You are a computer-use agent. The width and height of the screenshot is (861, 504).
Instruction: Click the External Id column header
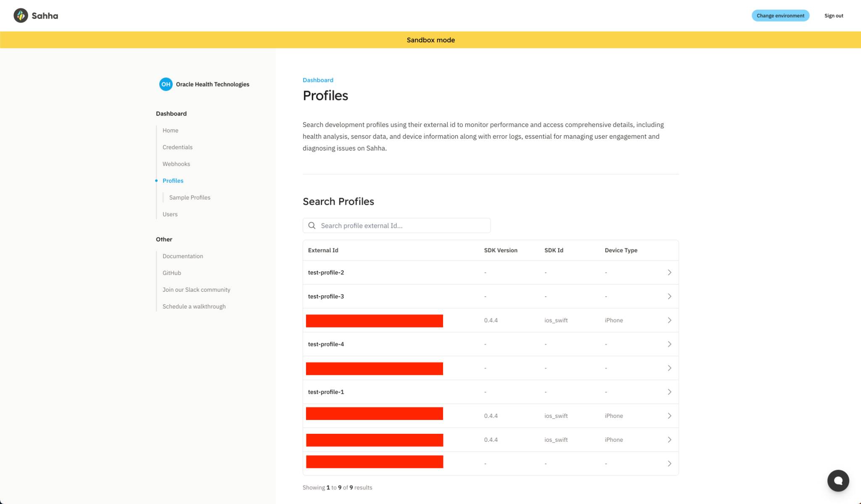point(323,250)
